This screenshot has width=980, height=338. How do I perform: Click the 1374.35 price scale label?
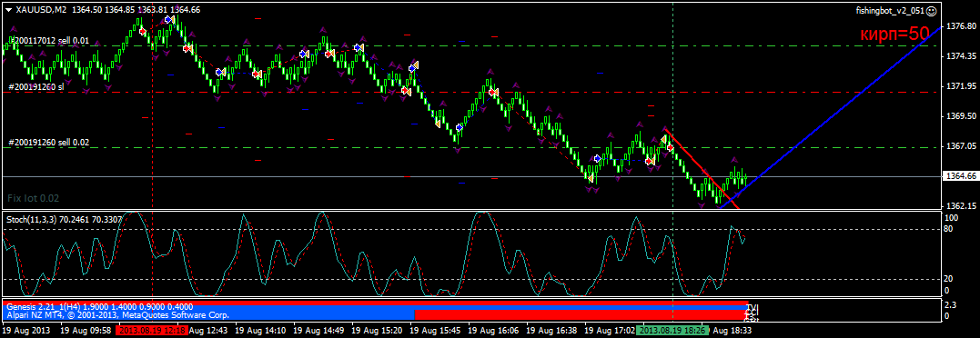click(x=961, y=56)
